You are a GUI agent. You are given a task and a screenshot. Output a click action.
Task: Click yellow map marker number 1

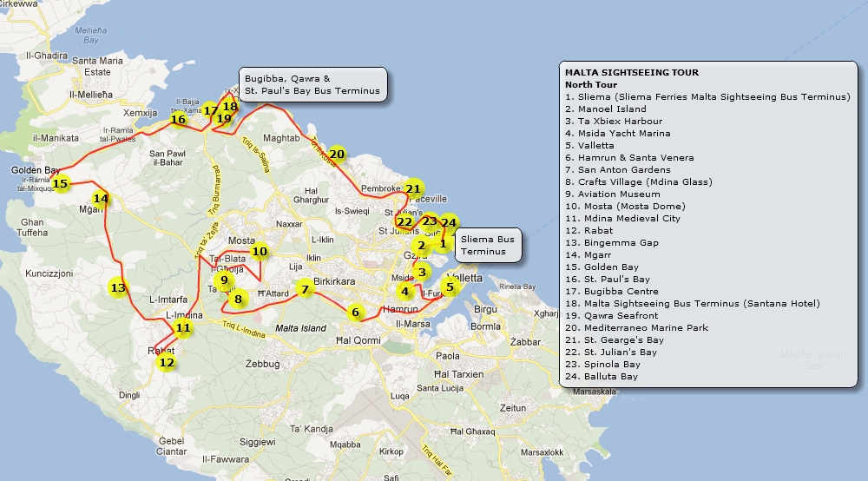click(443, 244)
